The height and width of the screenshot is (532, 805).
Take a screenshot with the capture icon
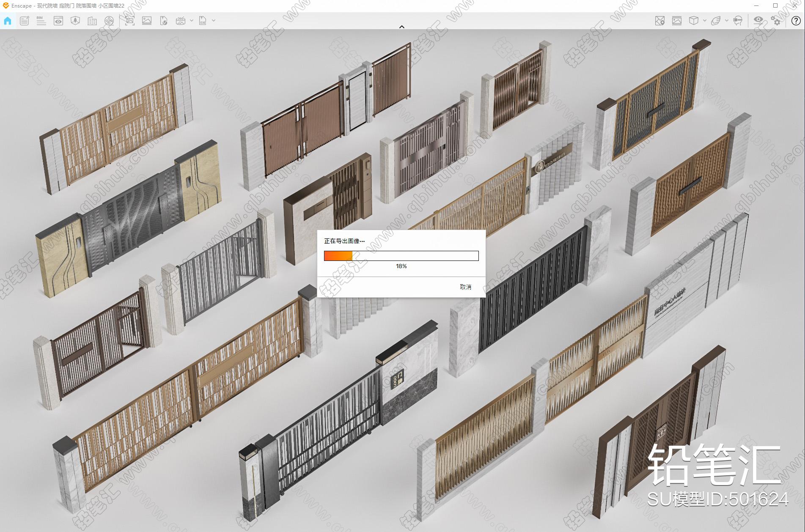tap(130, 20)
